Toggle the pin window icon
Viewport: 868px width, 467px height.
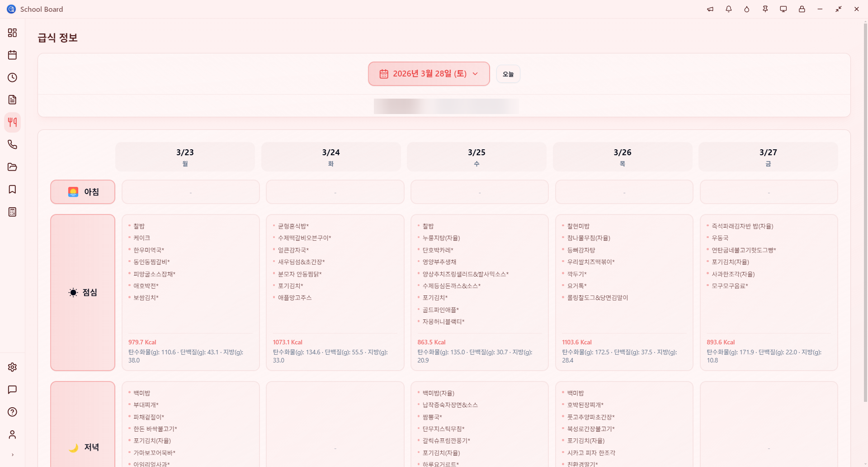[x=765, y=9]
